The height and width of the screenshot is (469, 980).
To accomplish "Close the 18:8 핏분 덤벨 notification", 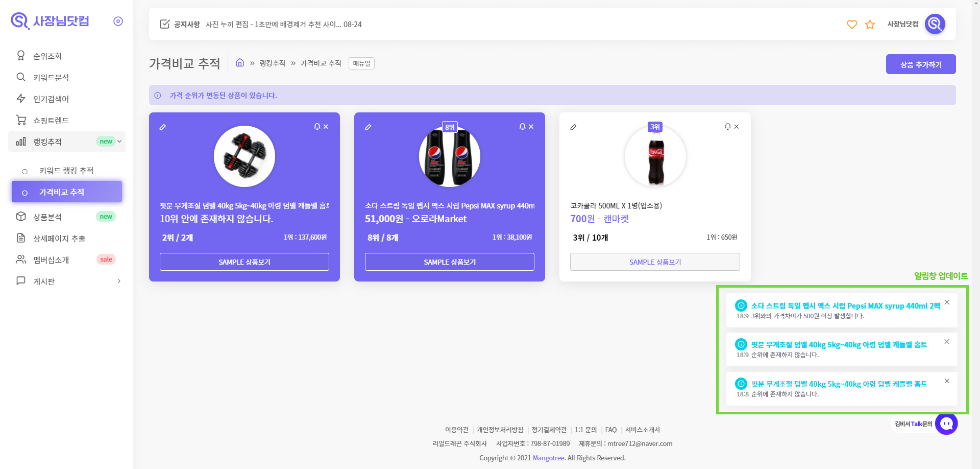I will [947, 381].
